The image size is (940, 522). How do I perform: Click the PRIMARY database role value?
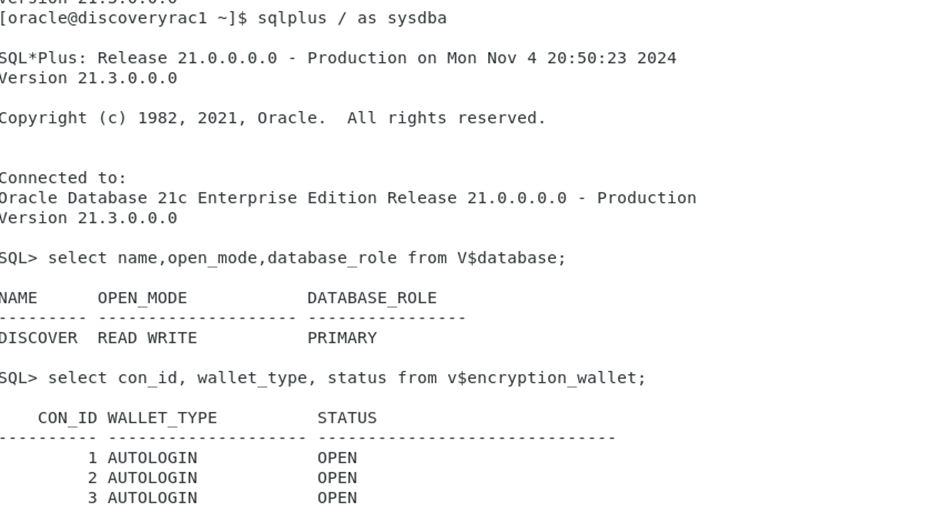(x=342, y=338)
